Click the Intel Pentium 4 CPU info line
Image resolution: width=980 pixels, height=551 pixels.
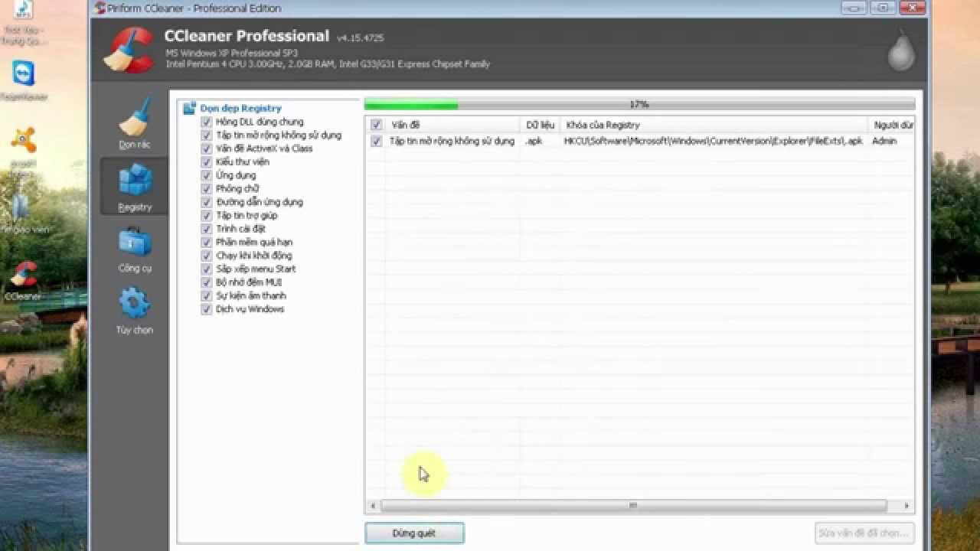click(x=328, y=64)
